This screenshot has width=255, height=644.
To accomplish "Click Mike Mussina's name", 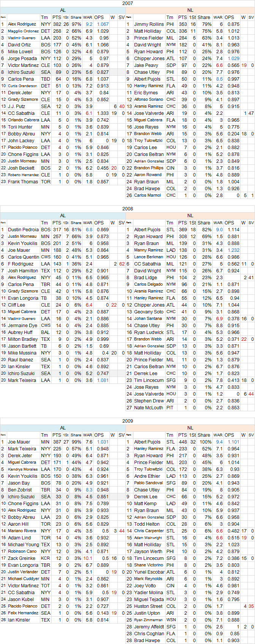I will coord(22,353).
